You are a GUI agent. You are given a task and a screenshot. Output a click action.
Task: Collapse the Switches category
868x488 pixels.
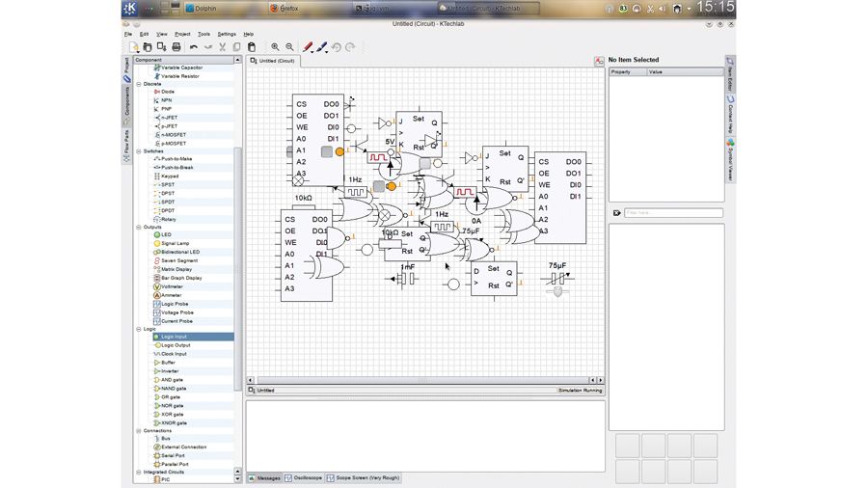click(139, 151)
